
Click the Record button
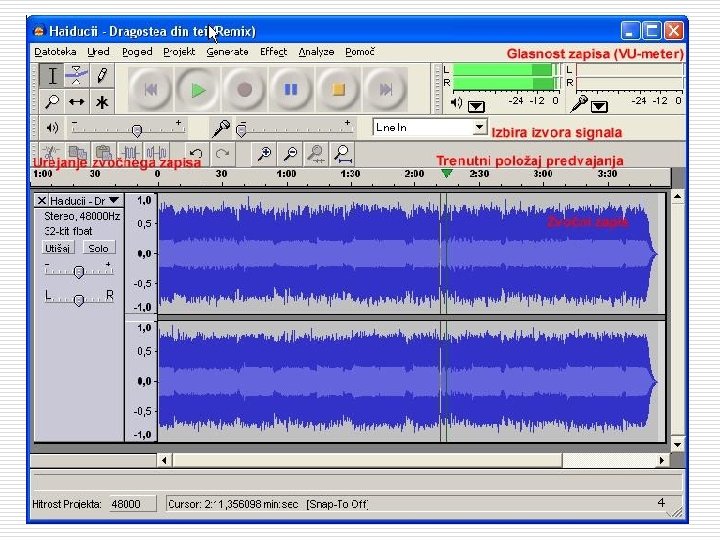click(244, 90)
